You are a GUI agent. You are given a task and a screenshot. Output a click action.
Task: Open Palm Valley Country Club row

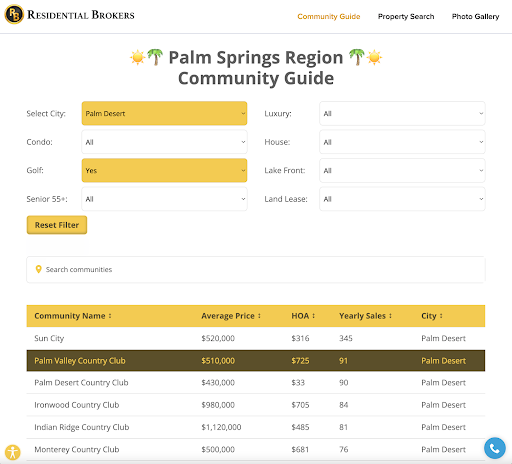[x=256, y=361]
